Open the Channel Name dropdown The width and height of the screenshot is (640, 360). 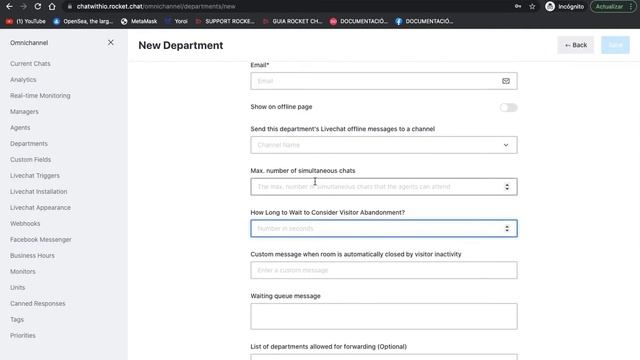[384, 145]
